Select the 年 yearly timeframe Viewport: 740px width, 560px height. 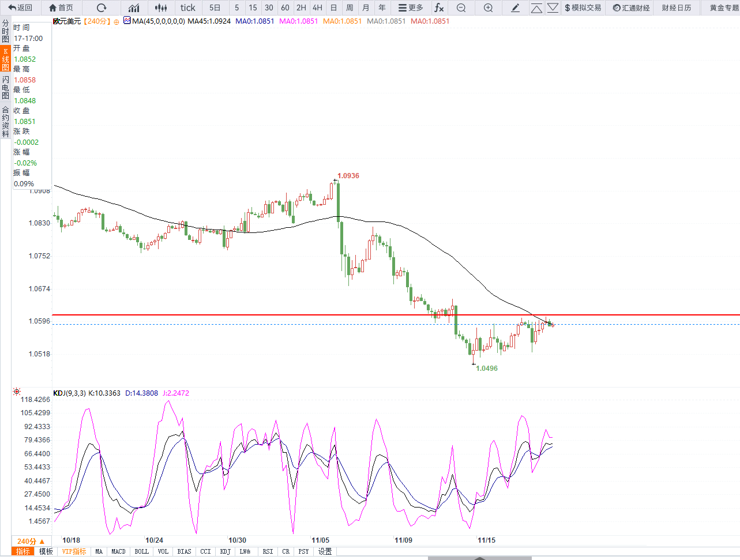click(x=382, y=7)
